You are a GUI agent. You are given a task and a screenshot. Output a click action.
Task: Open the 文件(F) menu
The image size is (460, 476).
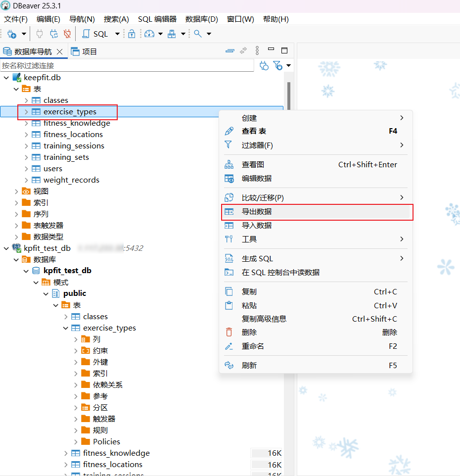point(15,19)
